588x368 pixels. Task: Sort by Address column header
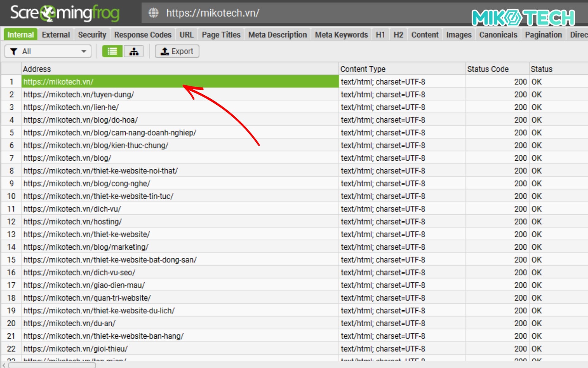37,69
